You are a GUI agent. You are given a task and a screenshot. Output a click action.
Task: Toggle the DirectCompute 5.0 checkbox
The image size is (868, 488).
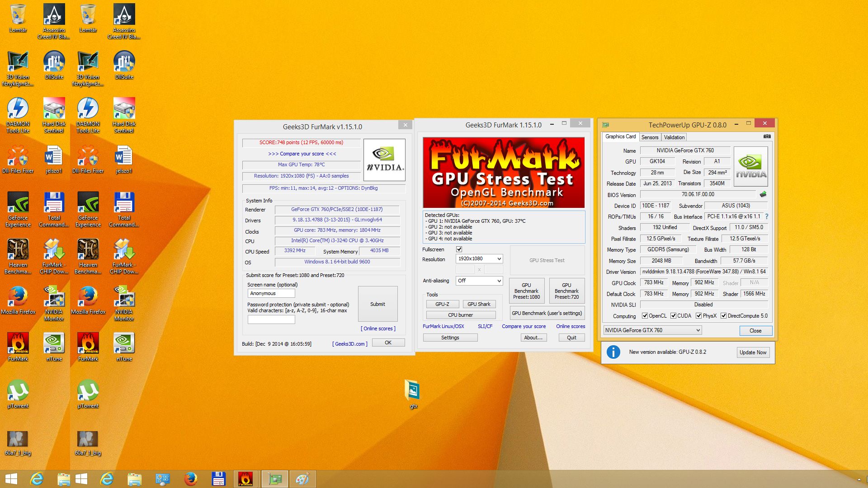[x=723, y=316]
